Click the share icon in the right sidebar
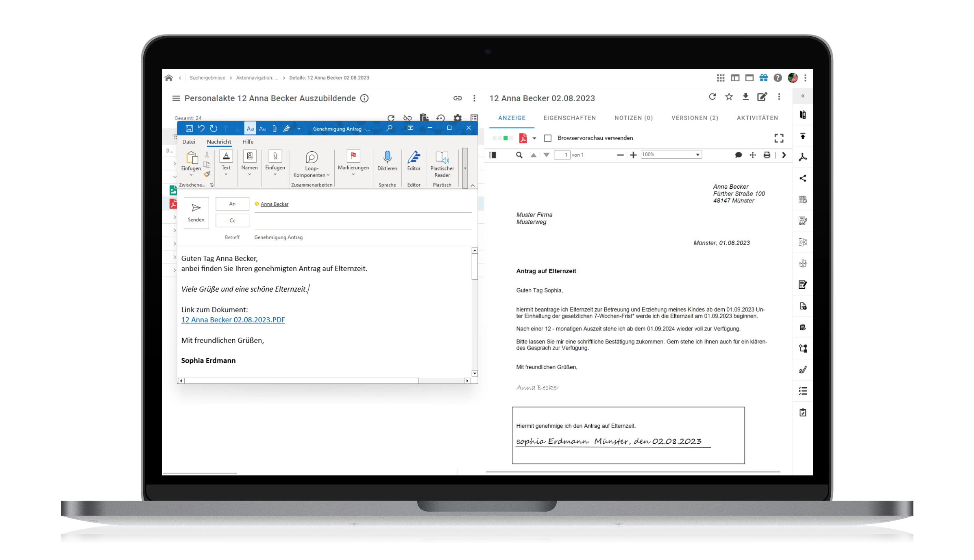Screen dimensions: 974x560 click(x=802, y=178)
